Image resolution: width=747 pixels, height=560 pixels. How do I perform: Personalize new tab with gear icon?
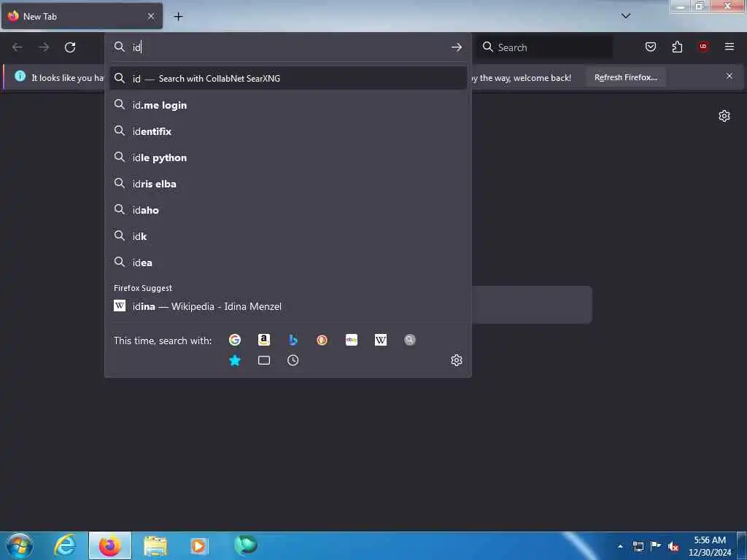click(724, 116)
